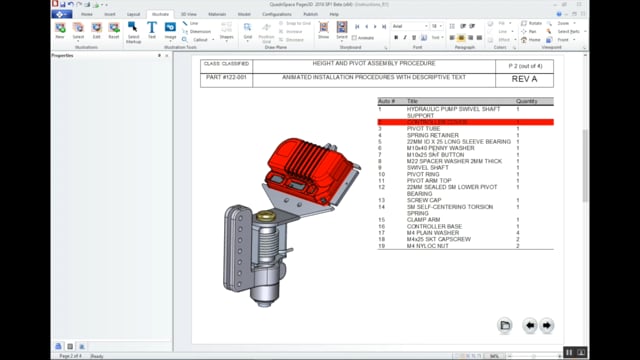The width and height of the screenshot is (640, 360).
Task: Click the Edit illustration icon
Action: [x=96, y=28]
